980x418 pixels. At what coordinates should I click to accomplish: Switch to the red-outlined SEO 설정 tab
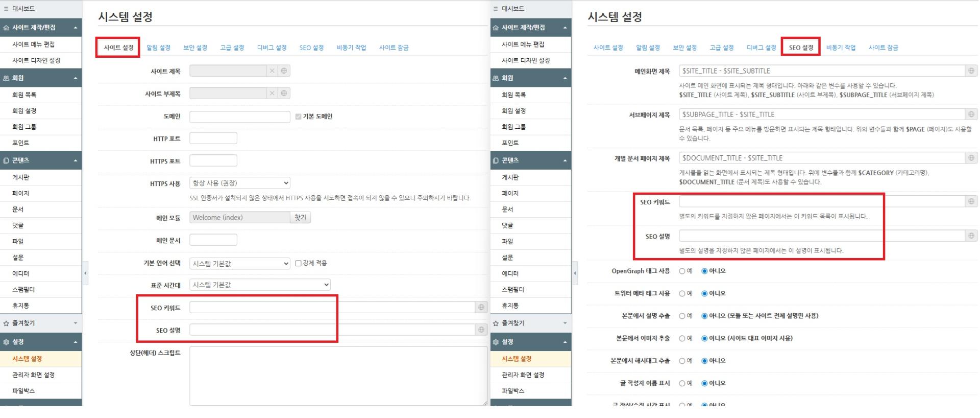coord(800,48)
